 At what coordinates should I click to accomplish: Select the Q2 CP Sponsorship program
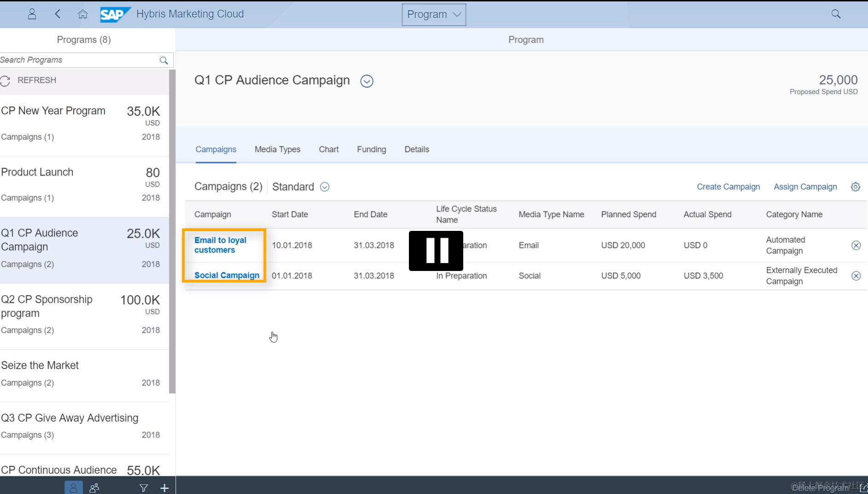click(x=84, y=317)
